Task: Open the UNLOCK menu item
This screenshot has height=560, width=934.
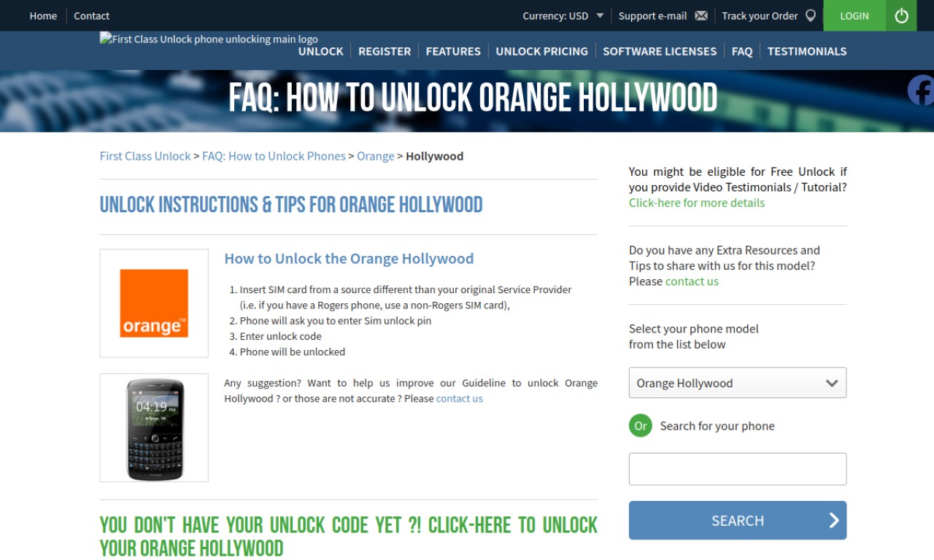Action: point(320,51)
